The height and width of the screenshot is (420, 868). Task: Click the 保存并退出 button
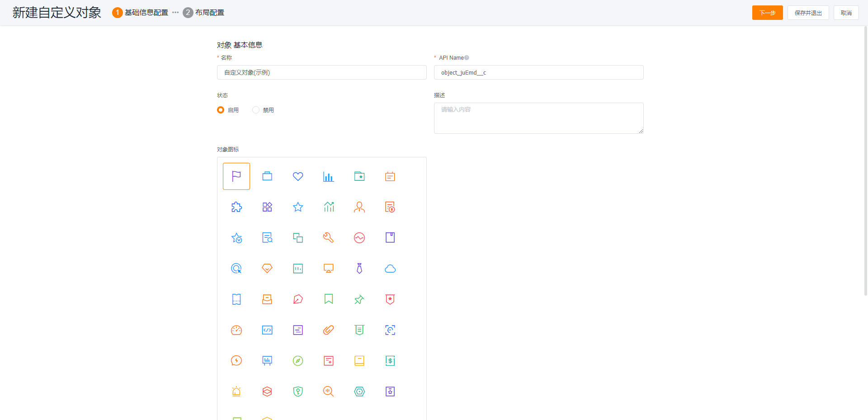[808, 13]
